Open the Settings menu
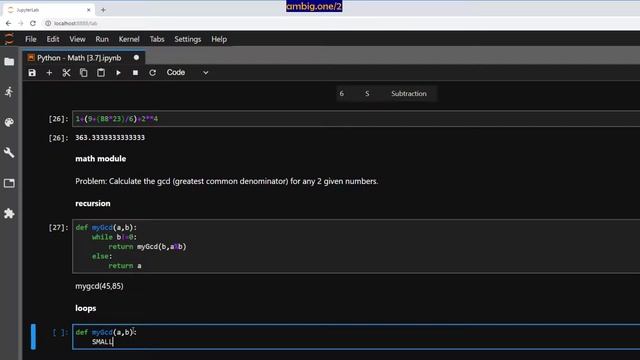Image resolution: width=640 pixels, height=360 pixels. click(x=188, y=39)
